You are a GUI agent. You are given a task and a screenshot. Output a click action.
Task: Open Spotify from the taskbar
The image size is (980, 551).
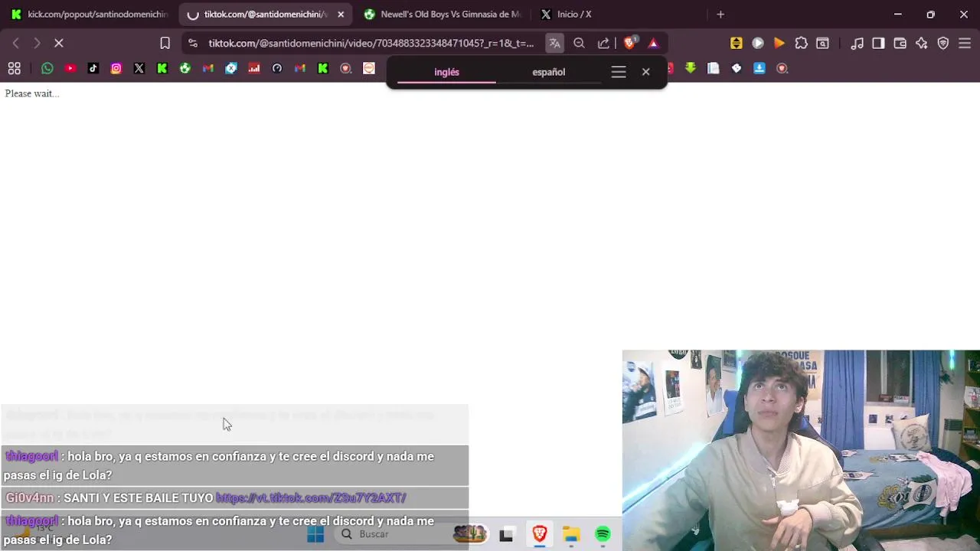[x=603, y=534]
